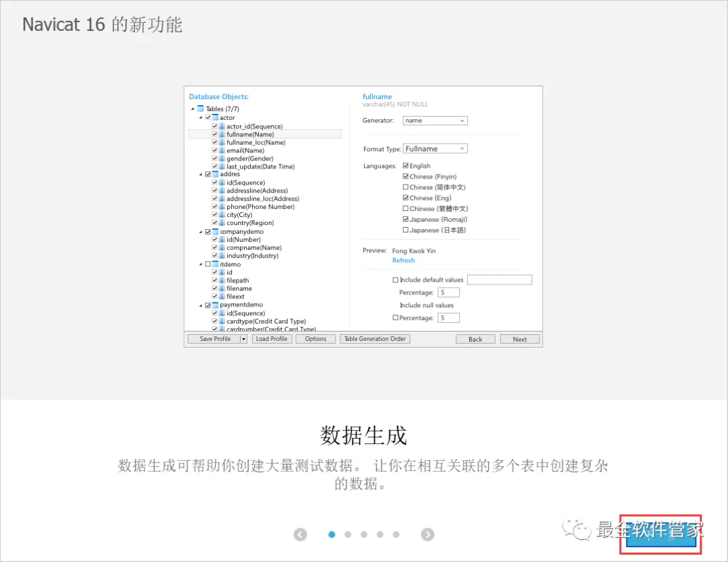Check Include default values checkbox
Image resolution: width=728 pixels, height=562 pixels.
tap(396, 280)
